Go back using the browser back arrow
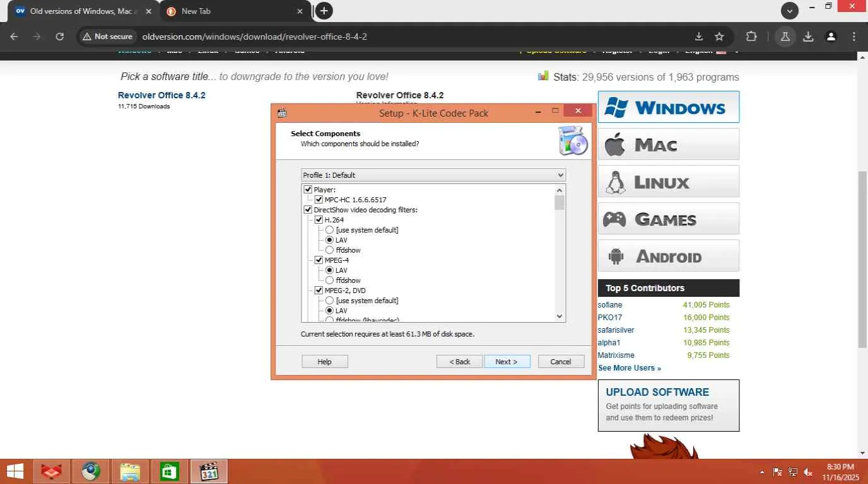The width and height of the screenshot is (868, 484). (14, 37)
